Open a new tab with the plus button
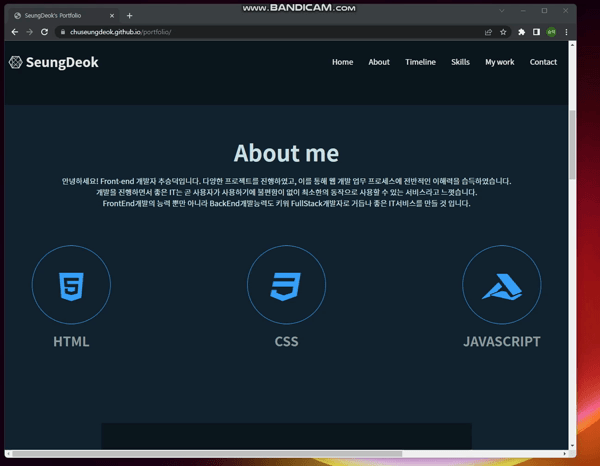 (x=129, y=16)
